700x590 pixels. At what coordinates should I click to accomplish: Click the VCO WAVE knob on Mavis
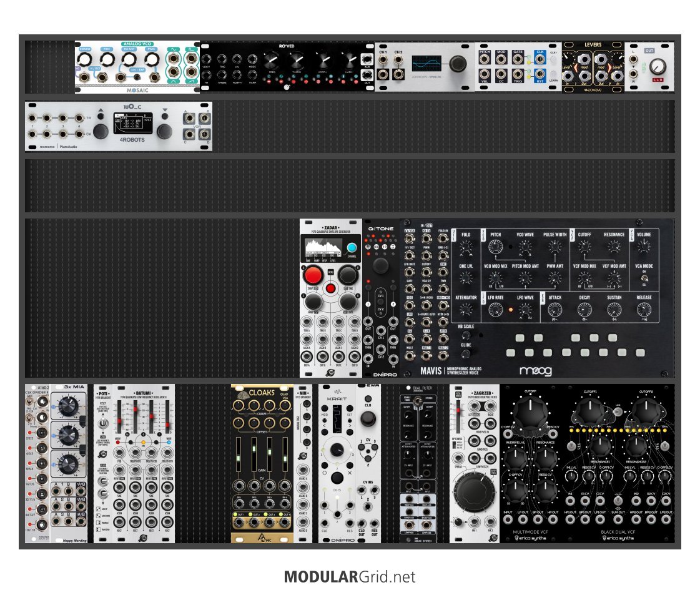pyautogui.click(x=525, y=247)
